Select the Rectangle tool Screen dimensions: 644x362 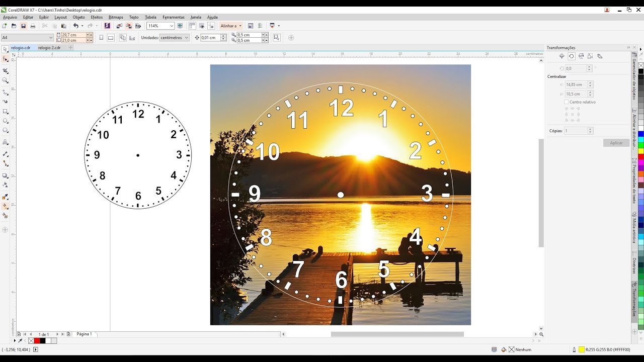click(6, 112)
